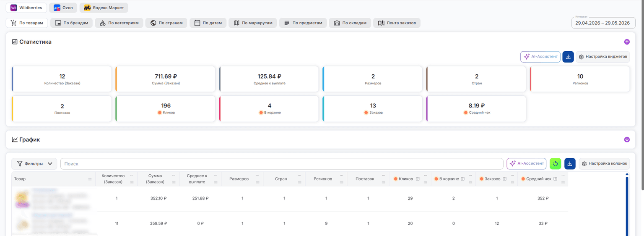This screenshot has width=644, height=236.
Task: Click the Поиск search field
Action: coord(282,164)
